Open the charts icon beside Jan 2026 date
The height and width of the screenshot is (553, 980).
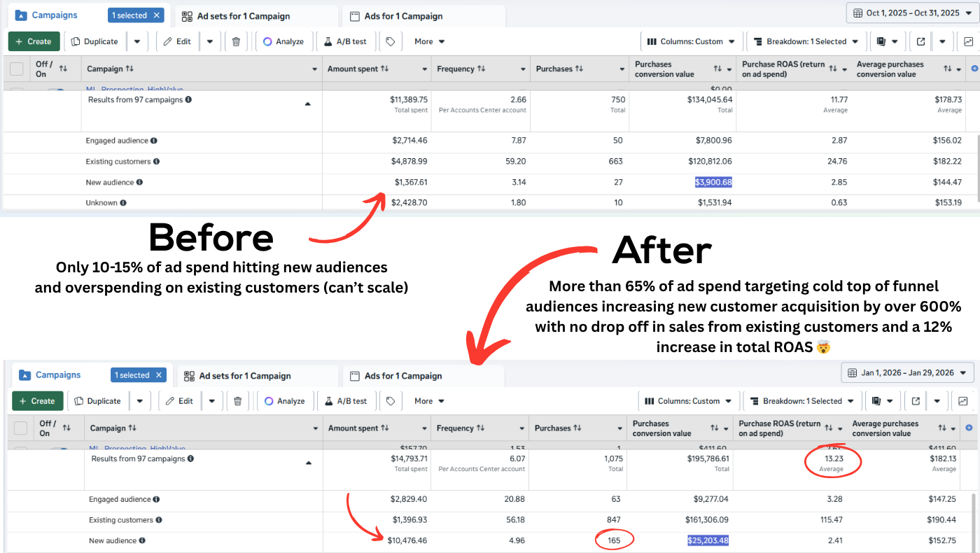coord(963,401)
